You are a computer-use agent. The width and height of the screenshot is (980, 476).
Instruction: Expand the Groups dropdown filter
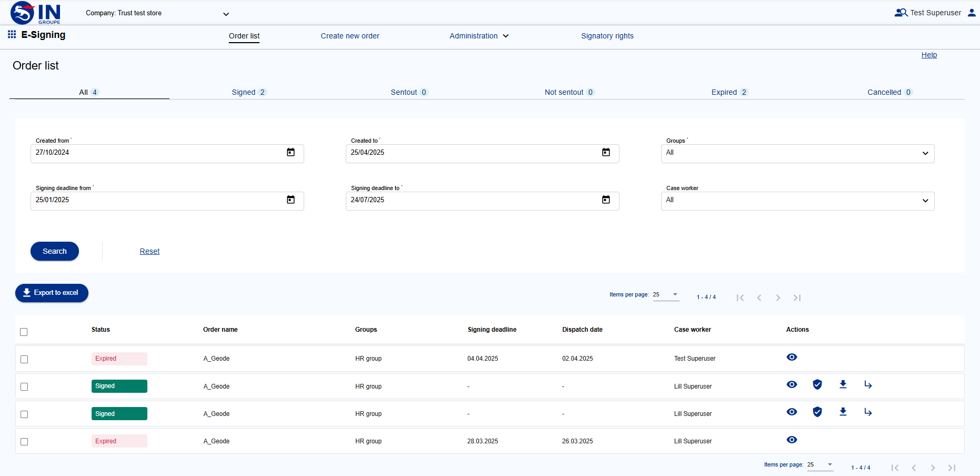coord(797,153)
